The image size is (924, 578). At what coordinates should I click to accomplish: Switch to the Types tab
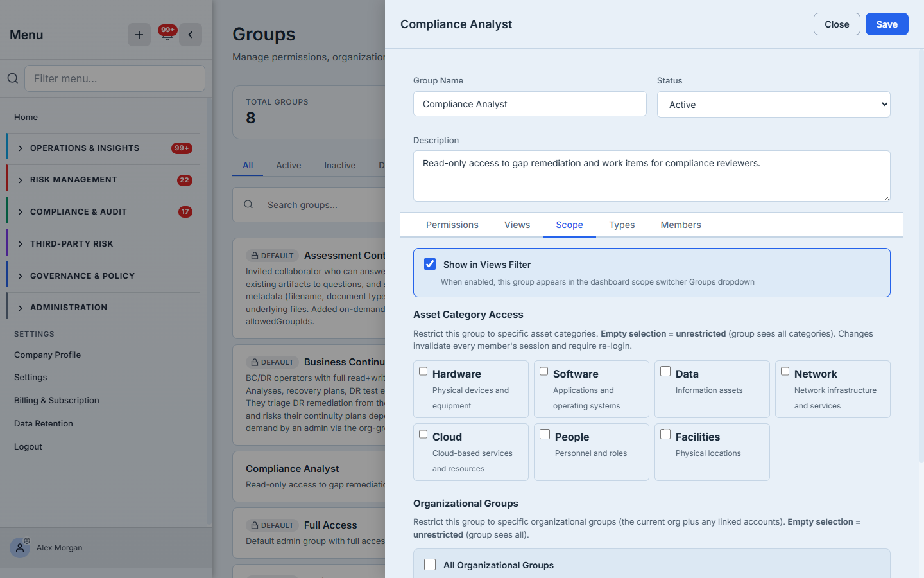pos(622,225)
